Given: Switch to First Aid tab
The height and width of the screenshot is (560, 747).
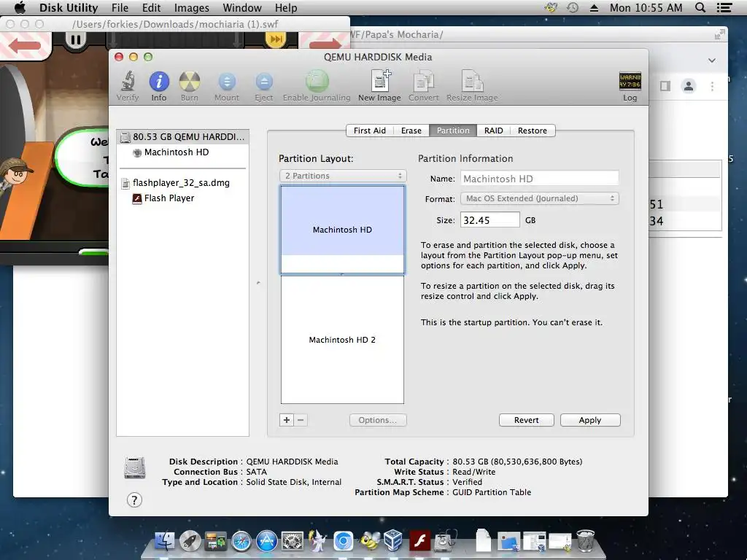Looking at the screenshot, I should tap(370, 131).
